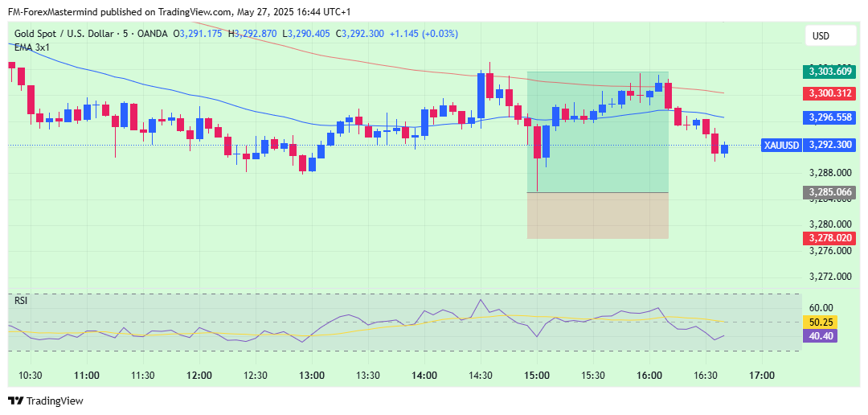Click the USD currency button
The height and width of the screenshot is (415, 868).
click(829, 36)
